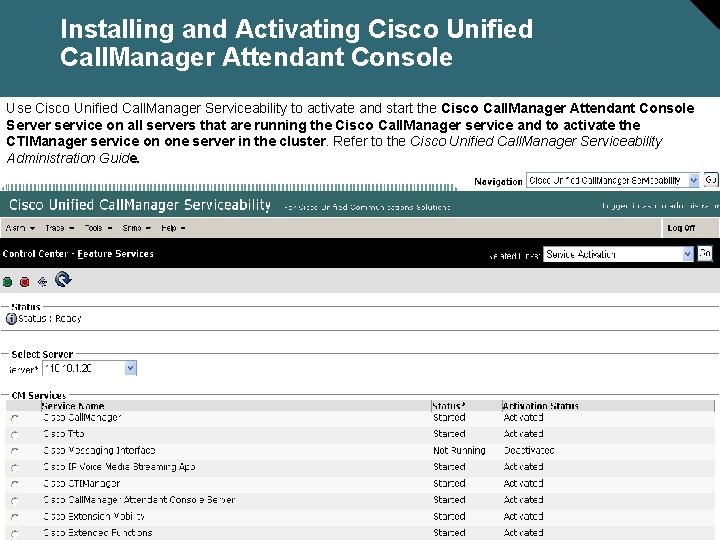This screenshot has height=540, width=720.
Task: Click the Cisco Tftp service name
Action: point(64,434)
